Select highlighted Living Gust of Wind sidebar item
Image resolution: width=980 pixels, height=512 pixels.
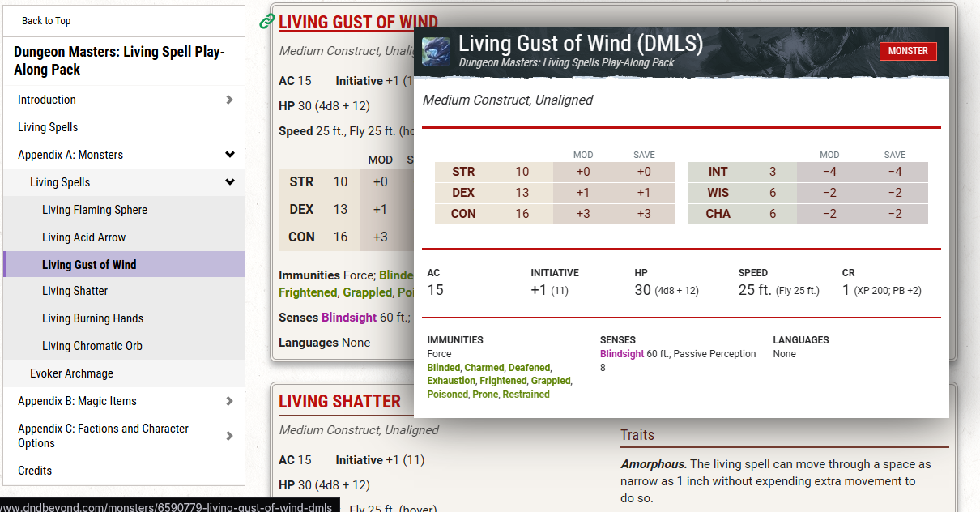pos(124,264)
